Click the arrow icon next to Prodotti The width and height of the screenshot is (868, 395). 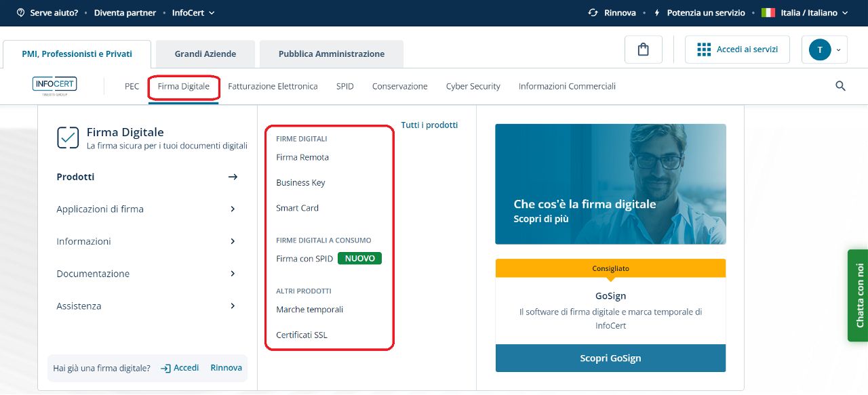pyautogui.click(x=233, y=177)
